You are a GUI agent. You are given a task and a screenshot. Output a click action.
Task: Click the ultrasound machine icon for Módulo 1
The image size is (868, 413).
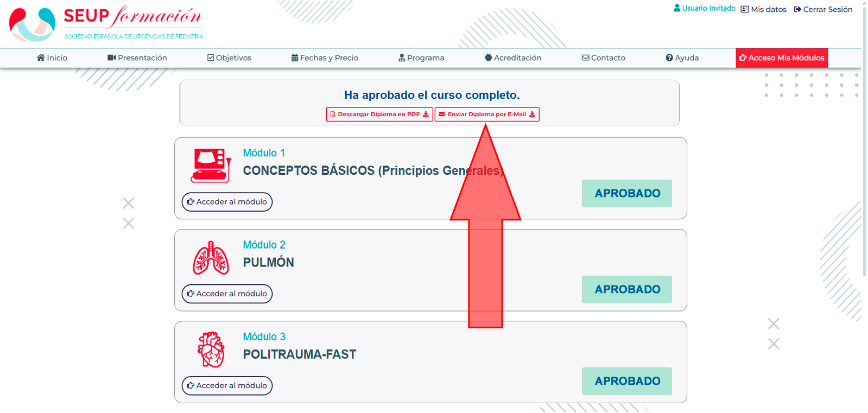211,166
